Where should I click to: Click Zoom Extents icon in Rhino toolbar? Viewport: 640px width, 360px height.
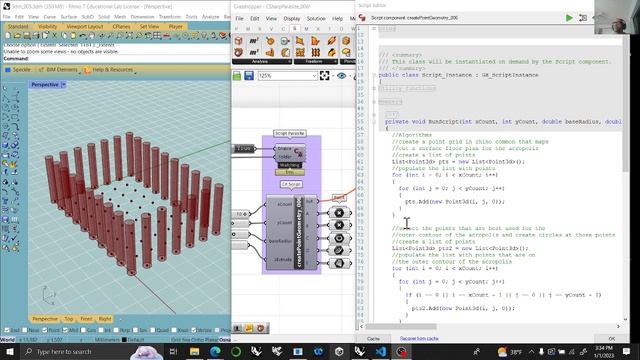point(129,36)
